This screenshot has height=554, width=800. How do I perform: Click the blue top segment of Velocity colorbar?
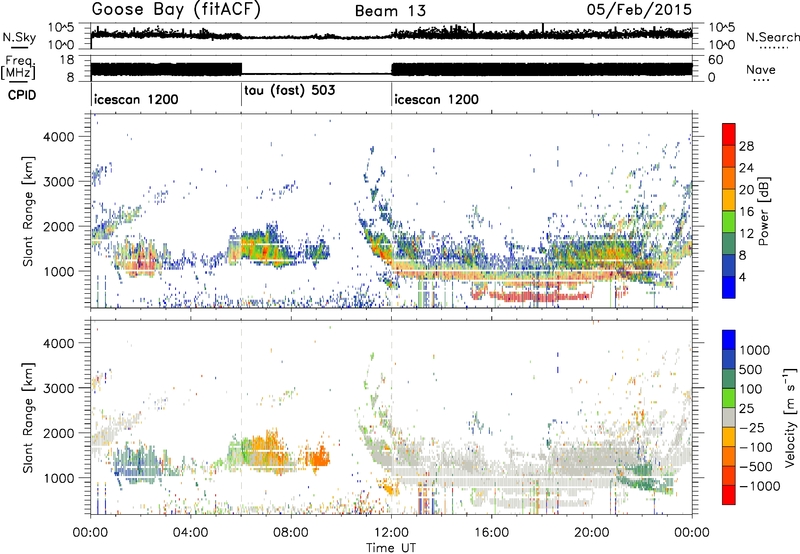tap(729, 340)
